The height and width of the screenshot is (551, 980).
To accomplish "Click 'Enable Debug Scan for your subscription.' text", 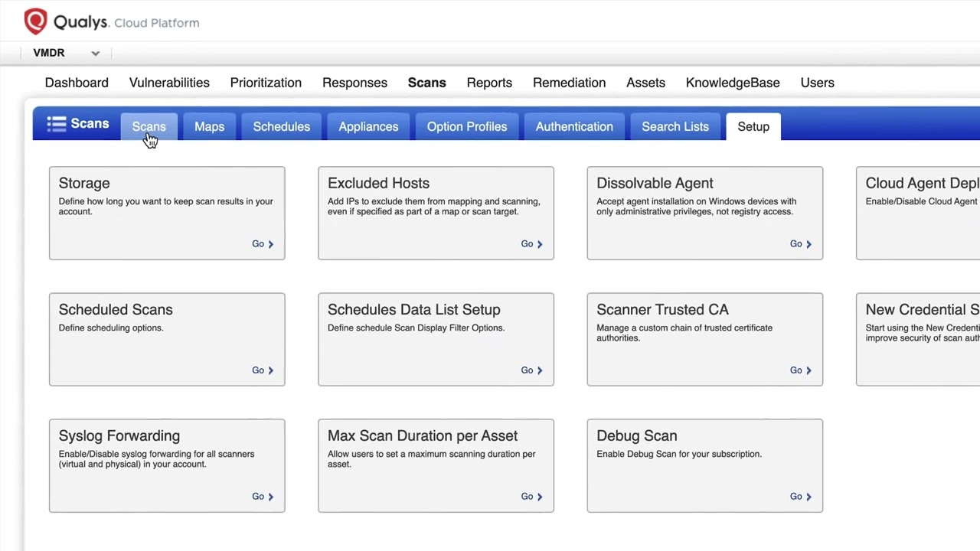I will point(679,454).
